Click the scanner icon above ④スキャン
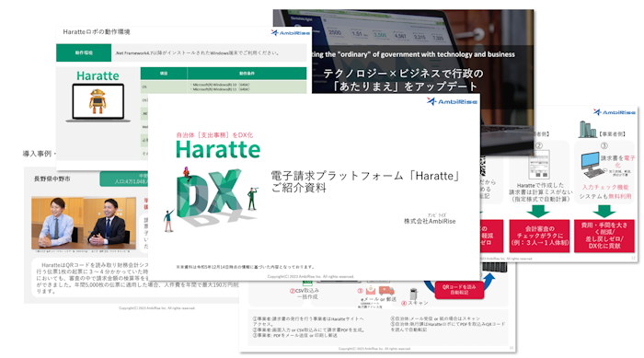The height and width of the screenshot is (358, 644). tap(414, 294)
